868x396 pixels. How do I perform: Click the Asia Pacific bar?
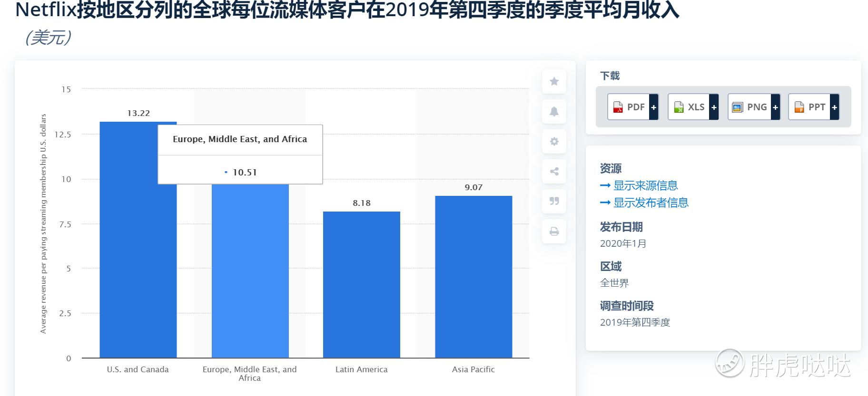tap(473, 277)
